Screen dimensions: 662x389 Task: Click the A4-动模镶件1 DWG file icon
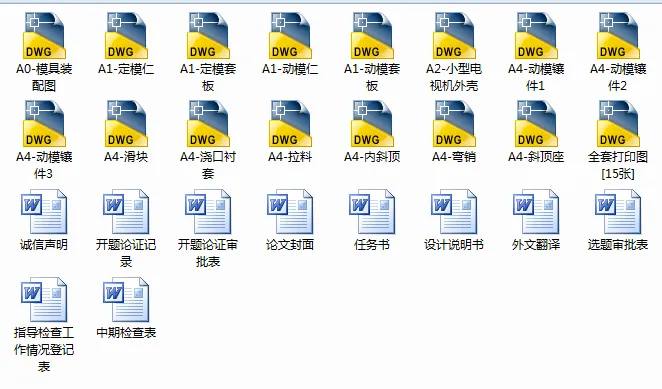(x=535, y=35)
